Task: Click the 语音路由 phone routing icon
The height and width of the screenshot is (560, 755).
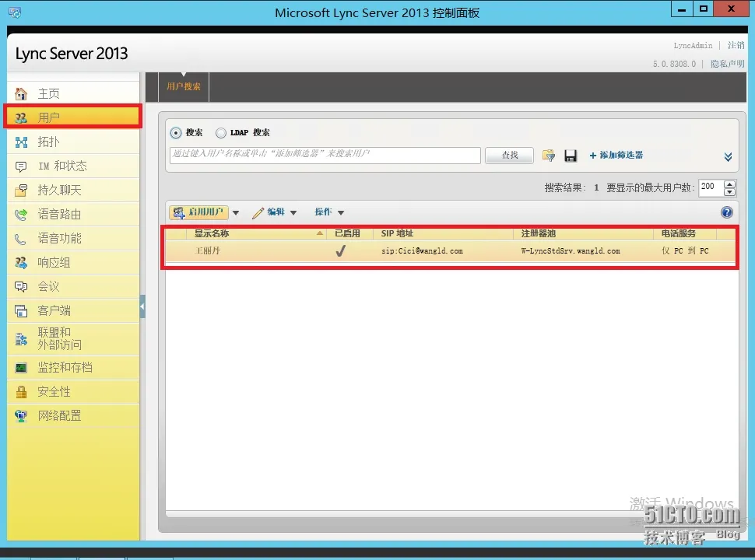Action: (x=21, y=215)
